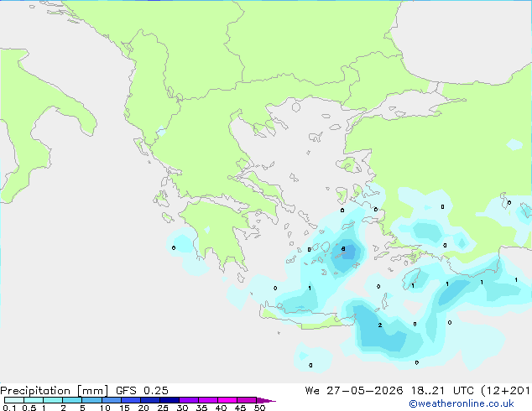Click the 'Precipitation [mm]' title text
This screenshot has height=411, width=532.
click(55, 391)
